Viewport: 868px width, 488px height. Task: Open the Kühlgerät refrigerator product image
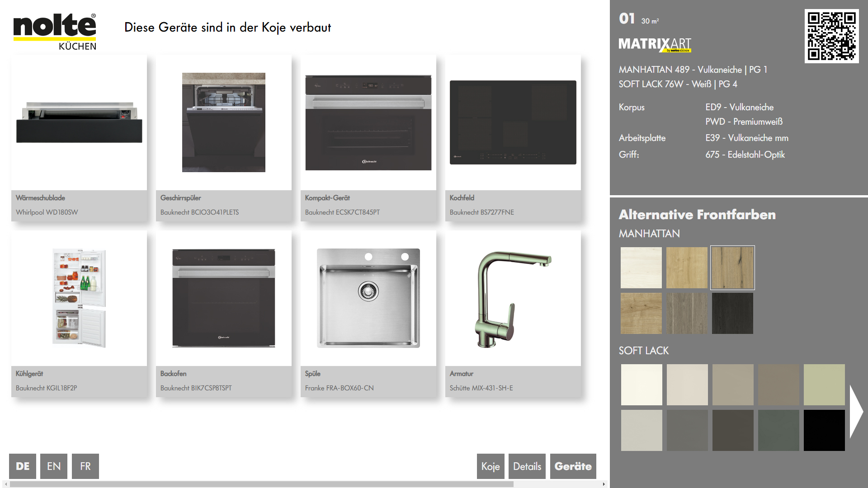[79, 298]
